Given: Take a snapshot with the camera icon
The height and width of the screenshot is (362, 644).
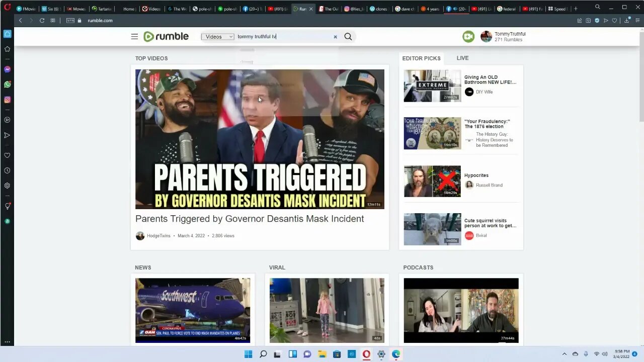Looking at the screenshot, I should (588, 21).
